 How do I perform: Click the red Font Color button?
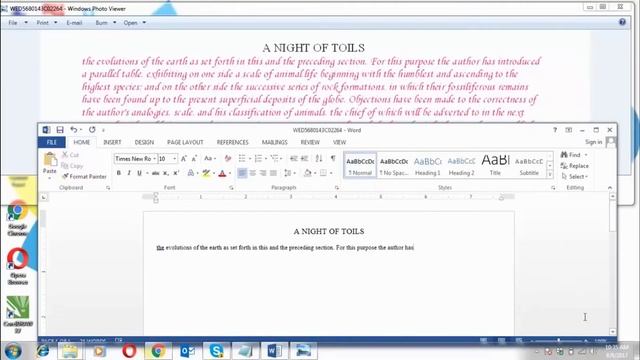coord(222,173)
